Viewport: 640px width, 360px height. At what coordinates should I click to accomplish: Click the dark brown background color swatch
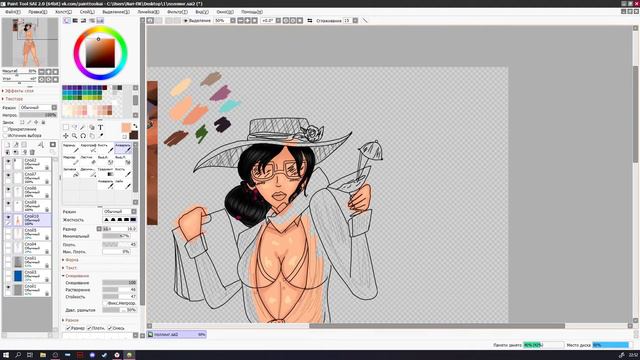point(133,135)
